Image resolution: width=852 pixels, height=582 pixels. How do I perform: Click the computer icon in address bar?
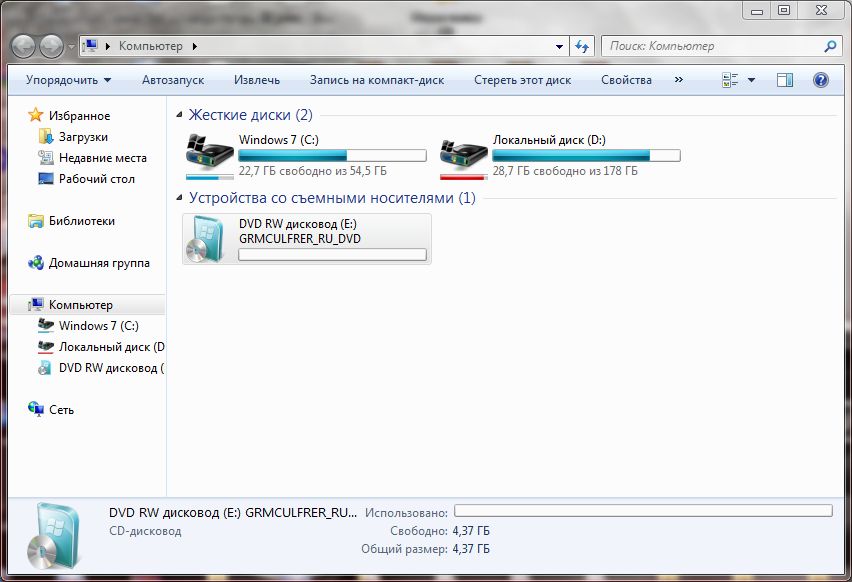pos(90,46)
